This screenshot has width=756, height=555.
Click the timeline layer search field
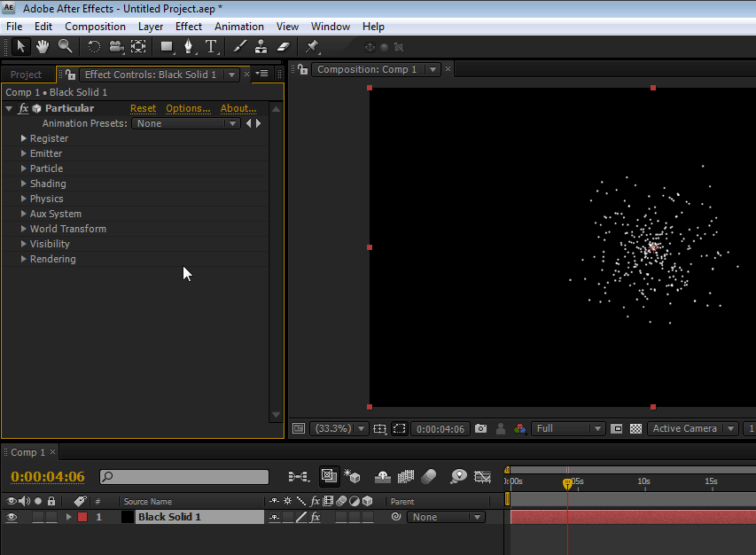coord(184,477)
